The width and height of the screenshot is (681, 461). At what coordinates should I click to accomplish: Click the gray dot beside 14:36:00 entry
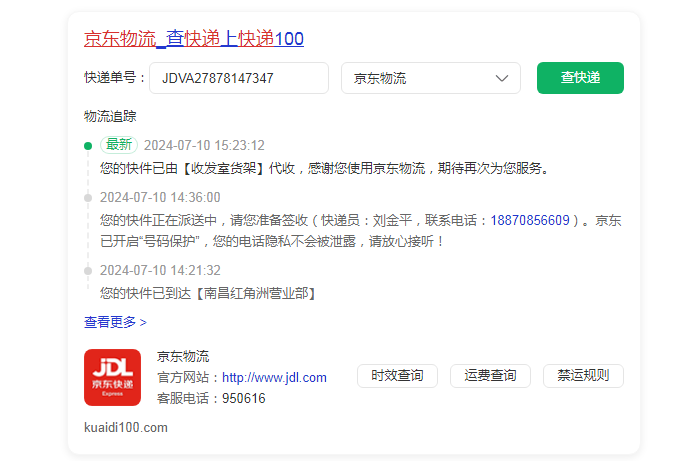[88, 198]
